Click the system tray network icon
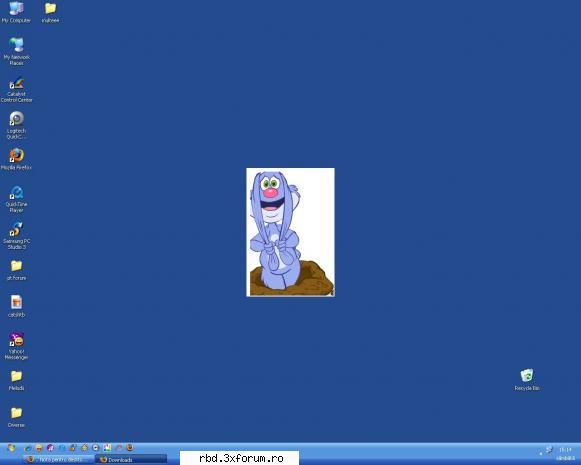Image resolution: width=581 pixels, height=465 pixels. (x=549, y=450)
